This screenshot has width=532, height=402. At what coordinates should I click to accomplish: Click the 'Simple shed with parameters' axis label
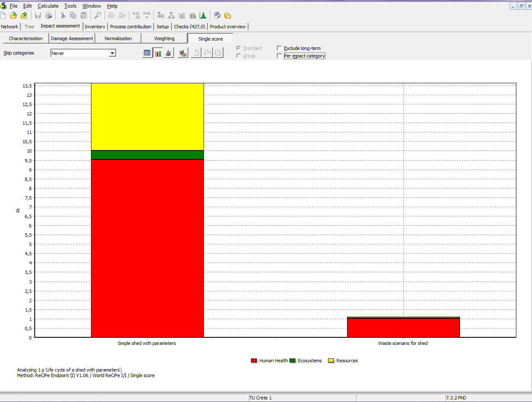(147, 343)
